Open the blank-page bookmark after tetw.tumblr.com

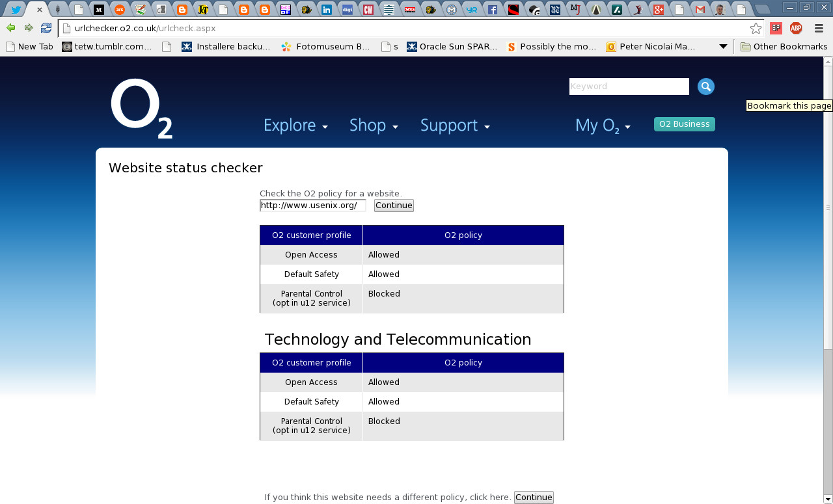167,47
